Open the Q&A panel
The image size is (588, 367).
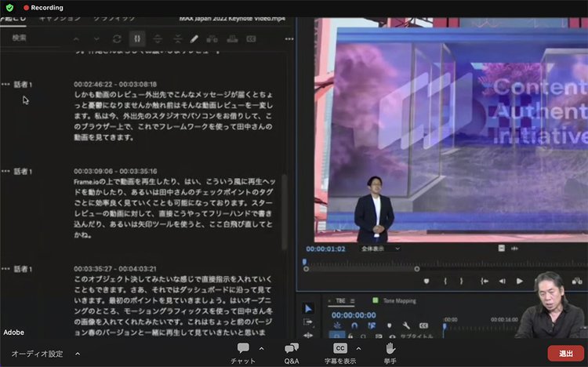tap(292, 352)
